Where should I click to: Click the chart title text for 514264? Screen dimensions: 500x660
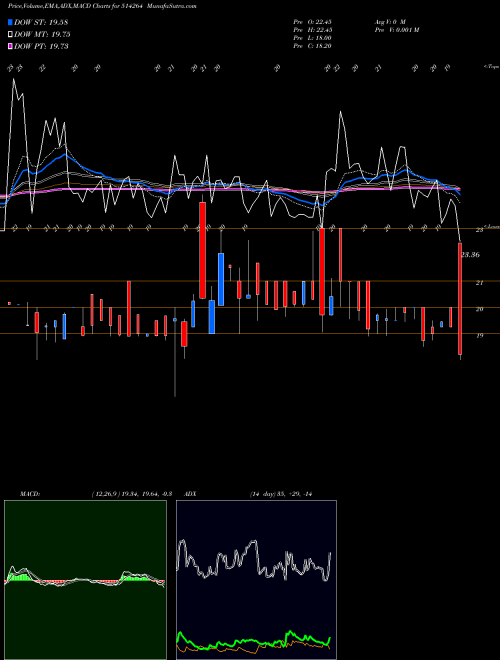coord(102,6)
